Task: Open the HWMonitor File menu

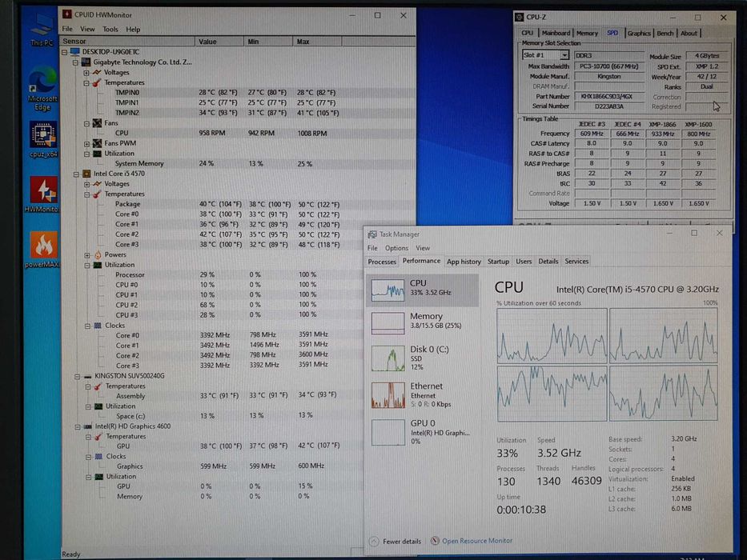Action: click(67, 29)
